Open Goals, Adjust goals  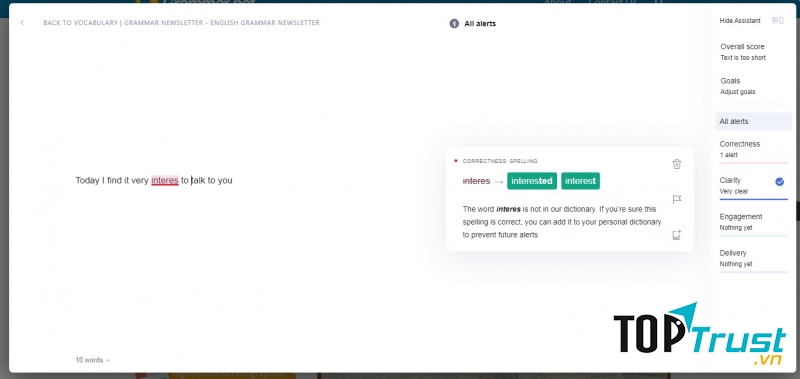738,86
